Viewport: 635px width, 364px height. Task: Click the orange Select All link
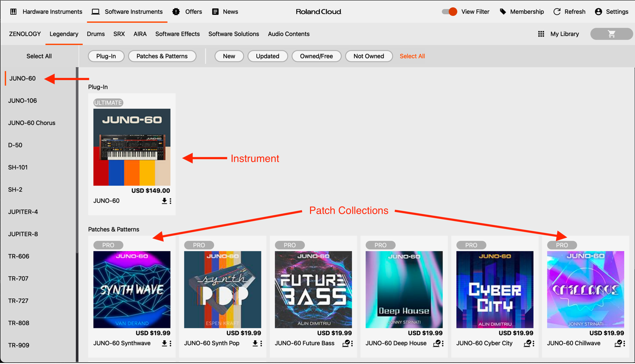click(x=412, y=56)
